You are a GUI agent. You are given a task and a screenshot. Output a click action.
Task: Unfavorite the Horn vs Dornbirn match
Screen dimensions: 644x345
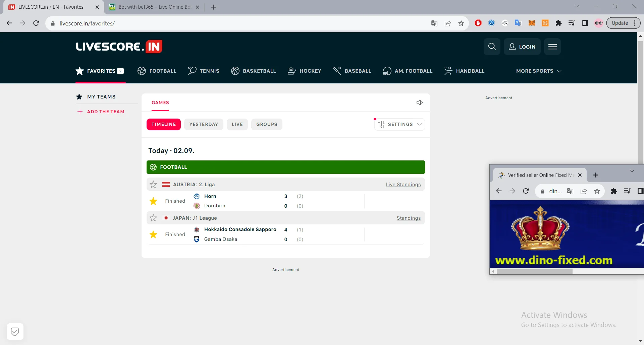click(153, 201)
